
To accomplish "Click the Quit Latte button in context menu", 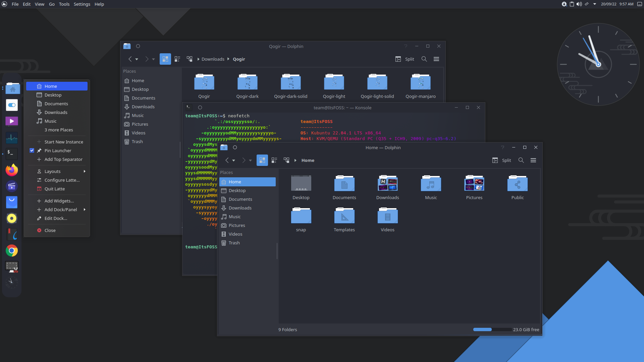I will pyautogui.click(x=54, y=189).
